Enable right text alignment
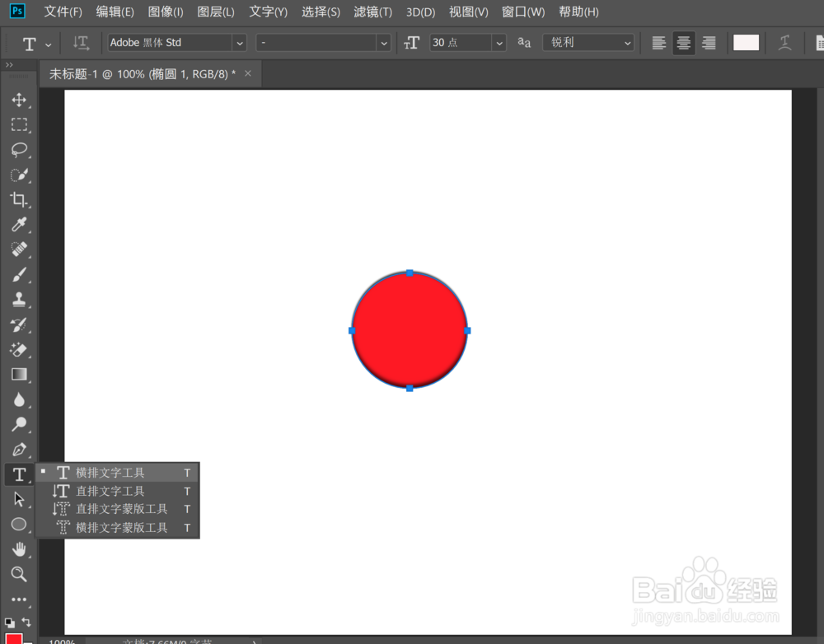Screen dimensions: 824x644 click(x=709, y=42)
